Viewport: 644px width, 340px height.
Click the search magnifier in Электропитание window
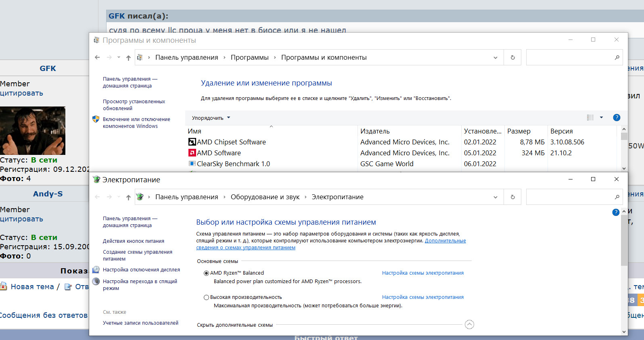coord(617,197)
